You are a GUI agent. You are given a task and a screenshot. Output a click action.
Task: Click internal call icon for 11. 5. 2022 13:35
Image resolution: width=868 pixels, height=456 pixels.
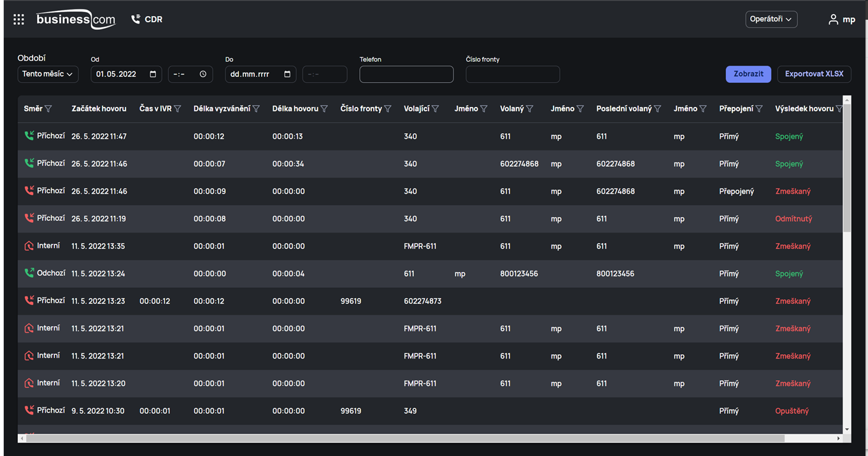click(x=29, y=246)
